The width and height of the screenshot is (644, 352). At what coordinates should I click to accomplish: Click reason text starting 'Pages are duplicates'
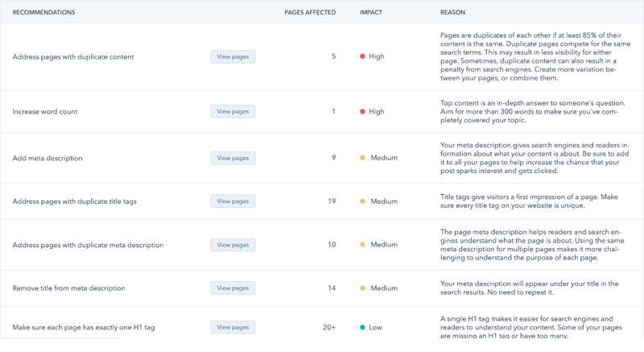[x=535, y=56]
